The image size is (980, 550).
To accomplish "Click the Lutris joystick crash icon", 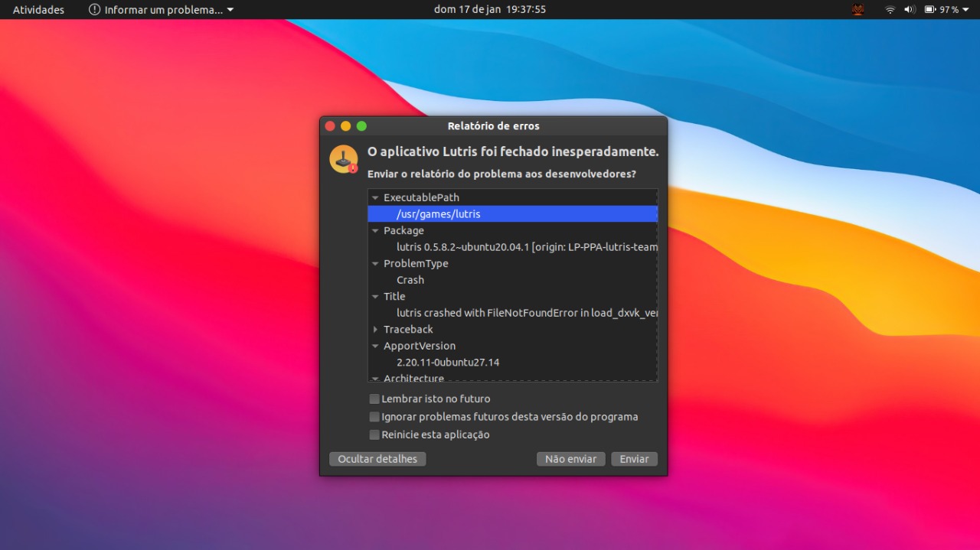I will [x=344, y=159].
